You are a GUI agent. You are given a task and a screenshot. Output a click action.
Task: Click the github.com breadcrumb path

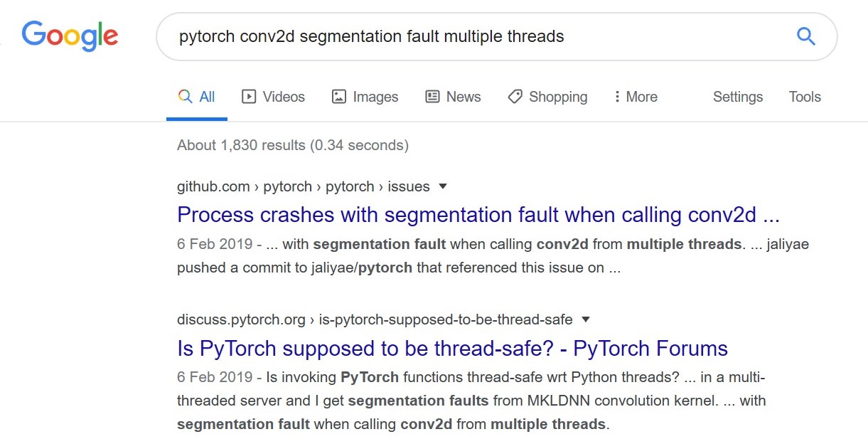(213, 186)
